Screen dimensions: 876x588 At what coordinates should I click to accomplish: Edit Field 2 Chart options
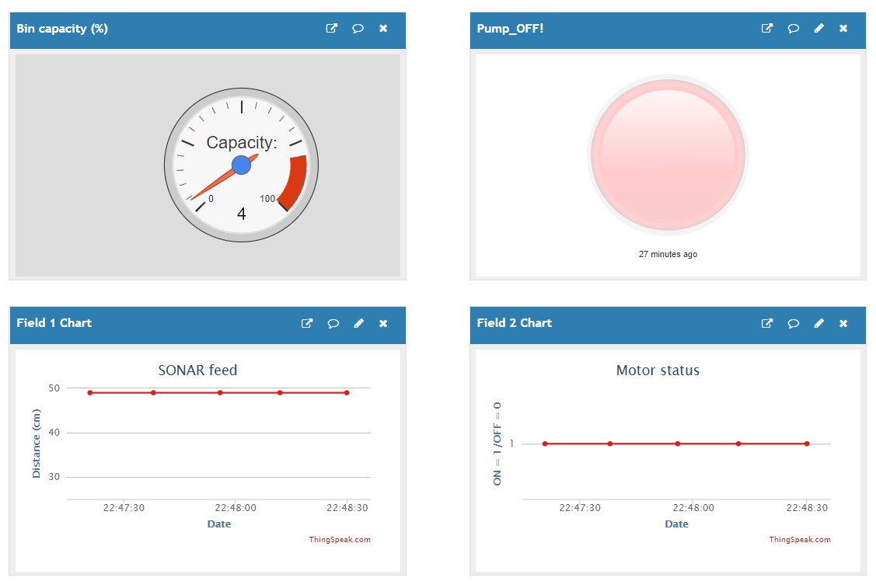point(818,323)
